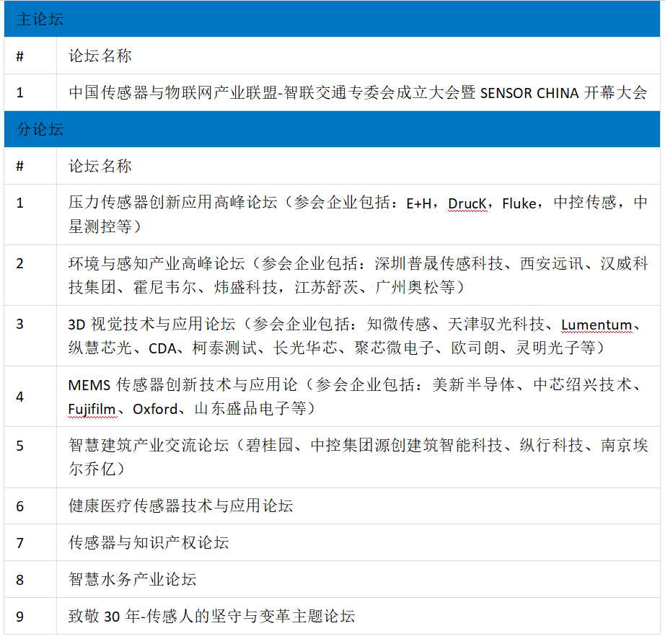Image resolution: width=665 pixels, height=644 pixels.
Task: Click the word Oxford in row 4
Action: [x=155, y=409]
